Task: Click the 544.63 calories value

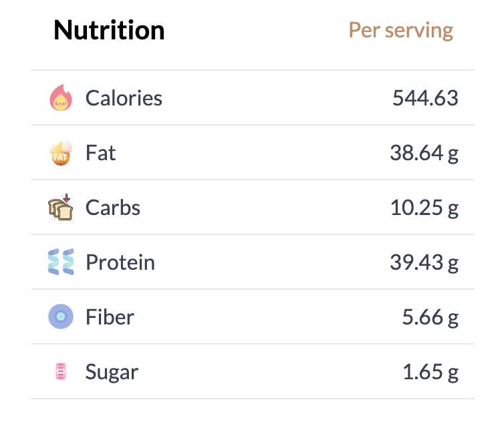Action: click(x=425, y=97)
